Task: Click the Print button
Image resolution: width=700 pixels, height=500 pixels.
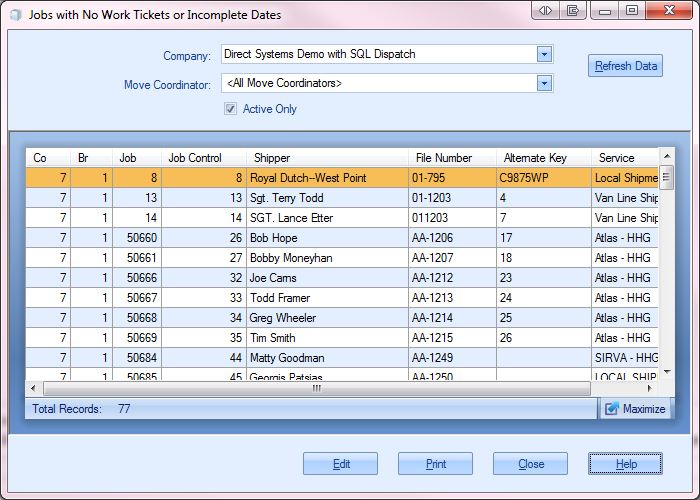Action: click(435, 464)
